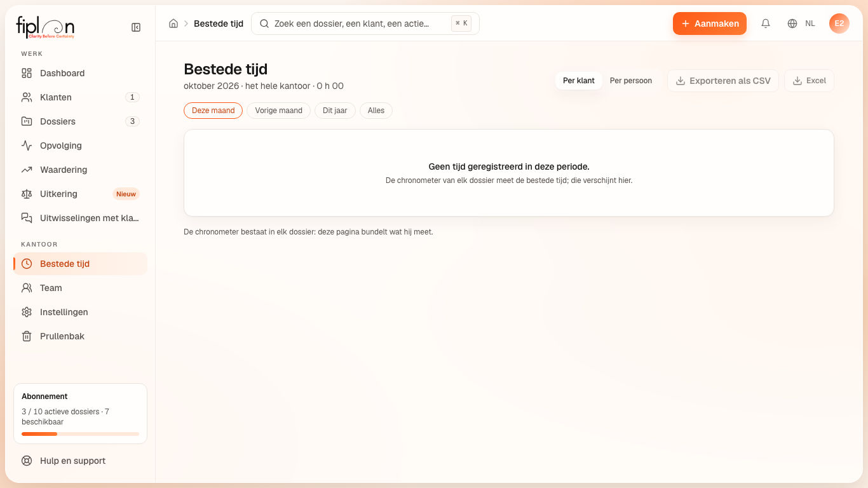868x488 pixels.
Task: Click the Bestede tijd clock icon
Action: [27, 264]
